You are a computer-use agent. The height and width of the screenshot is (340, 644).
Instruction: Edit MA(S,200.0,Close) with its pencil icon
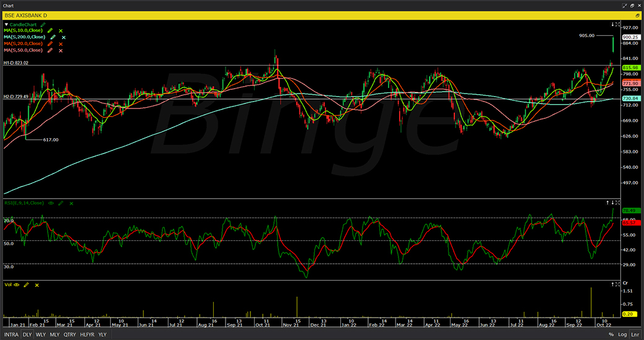[53, 37]
